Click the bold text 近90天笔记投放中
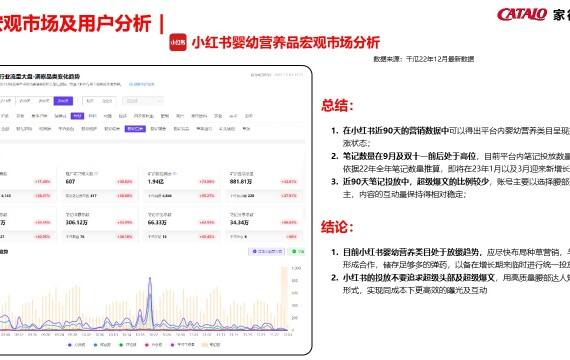570x360 pixels. coord(376,181)
